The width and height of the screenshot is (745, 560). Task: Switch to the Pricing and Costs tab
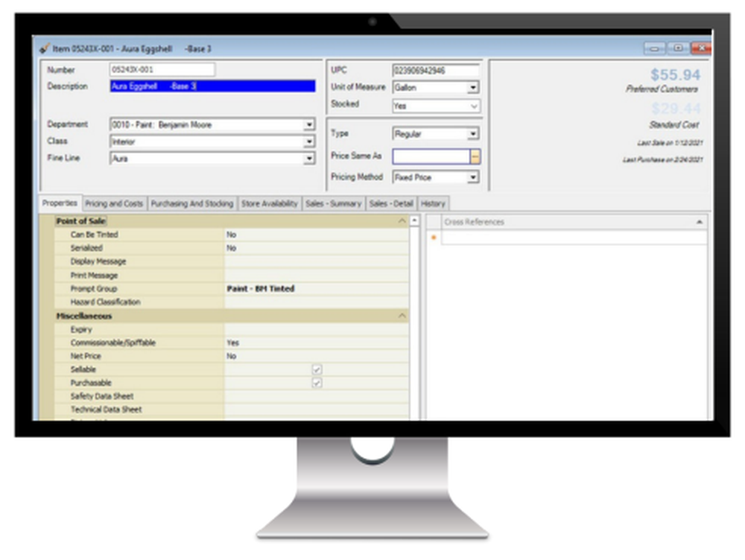[113, 203]
